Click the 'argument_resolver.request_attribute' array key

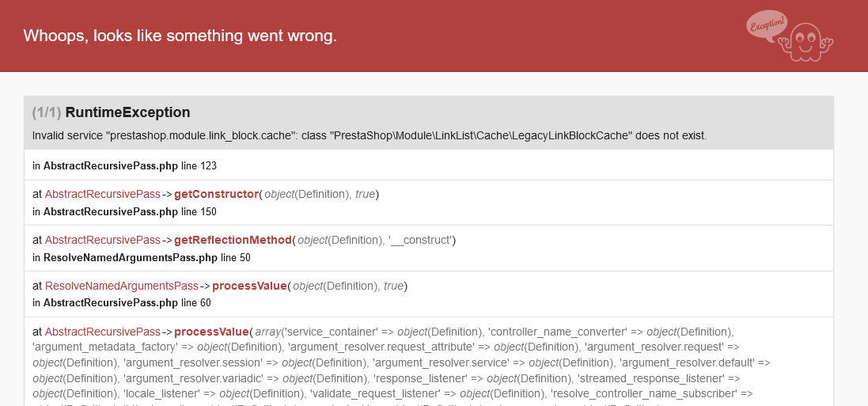[x=381, y=347]
